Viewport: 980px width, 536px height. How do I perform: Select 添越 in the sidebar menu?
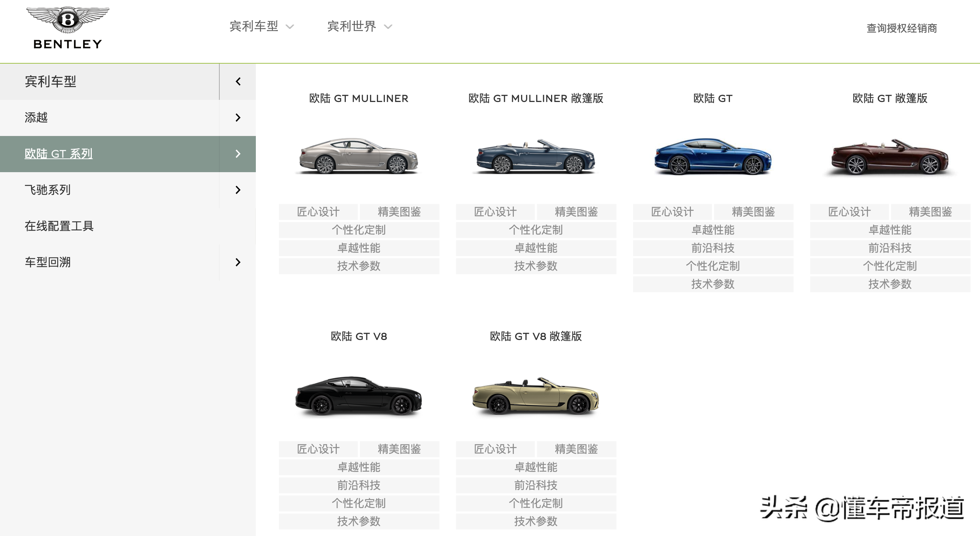[36, 118]
